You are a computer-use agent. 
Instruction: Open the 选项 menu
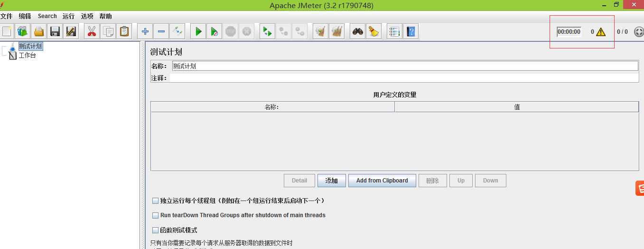coord(87,16)
